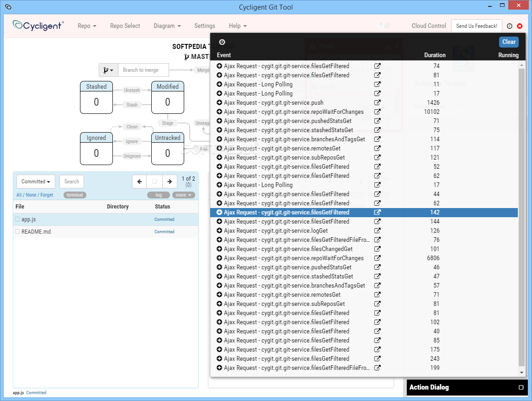Click the Clean button
The width and height of the screenshot is (532, 401).
point(132,127)
